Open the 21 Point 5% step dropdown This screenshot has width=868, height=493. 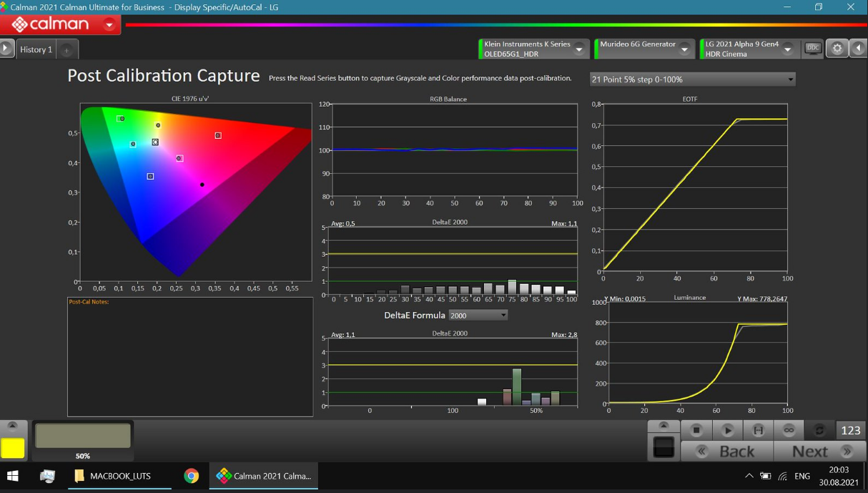click(x=692, y=79)
